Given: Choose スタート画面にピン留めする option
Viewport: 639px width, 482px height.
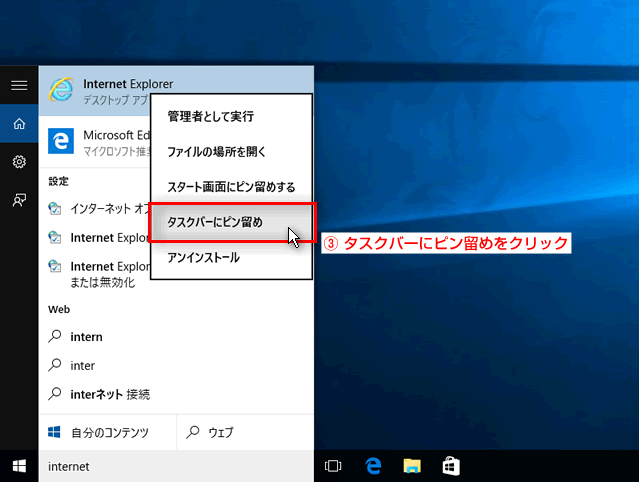Looking at the screenshot, I should click(231, 187).
